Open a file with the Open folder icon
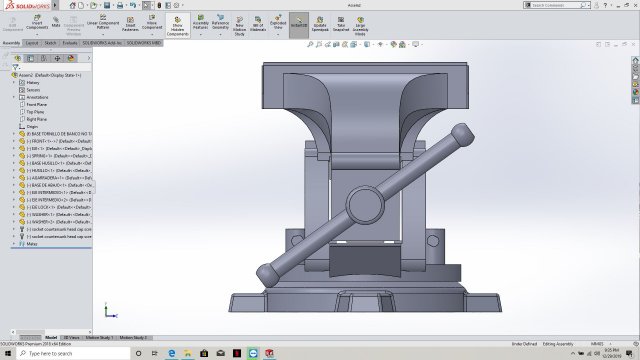Screen dimensions: 640x360 [x=93, y=5]
